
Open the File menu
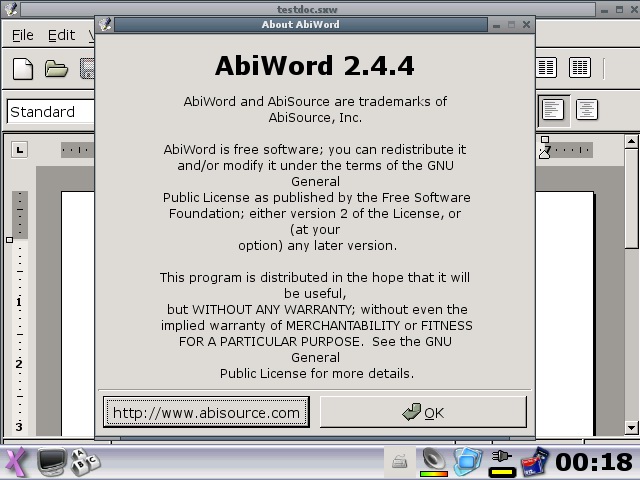[x=22, y=35]
